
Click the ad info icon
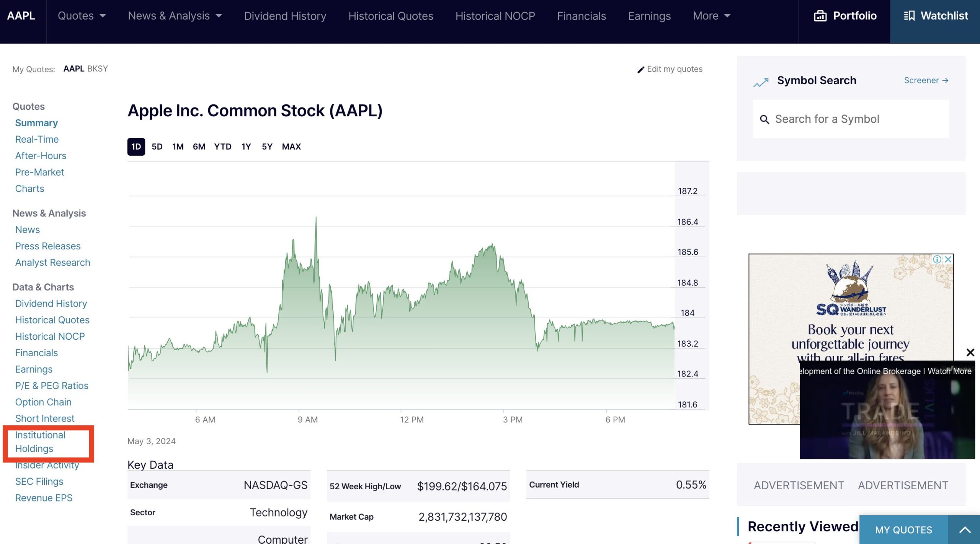click(937, 259)
